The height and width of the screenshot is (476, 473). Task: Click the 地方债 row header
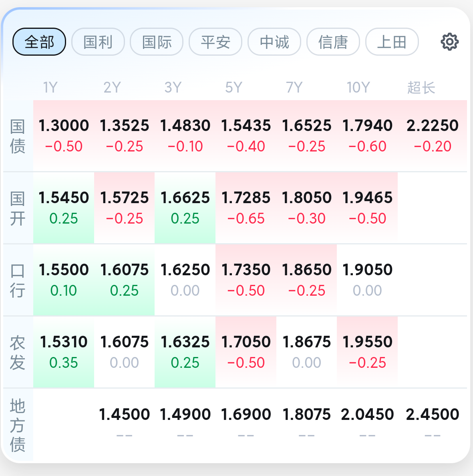(x=18, y=425)
